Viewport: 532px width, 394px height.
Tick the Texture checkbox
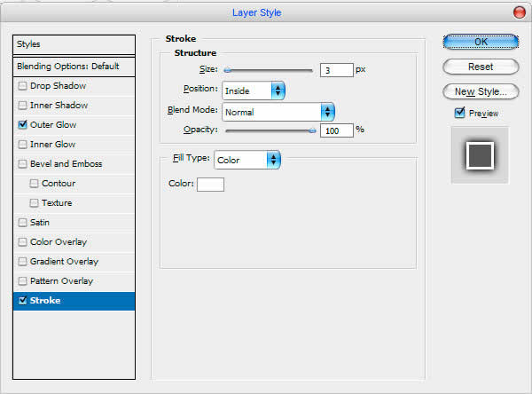click(34, 203)
